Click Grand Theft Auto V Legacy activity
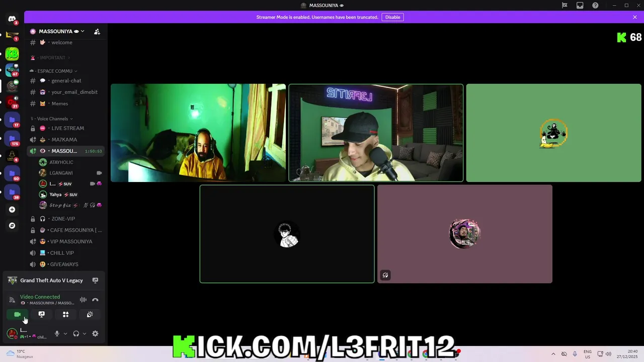The height and width of the screenshot is (362, 644). coord(51,281)
